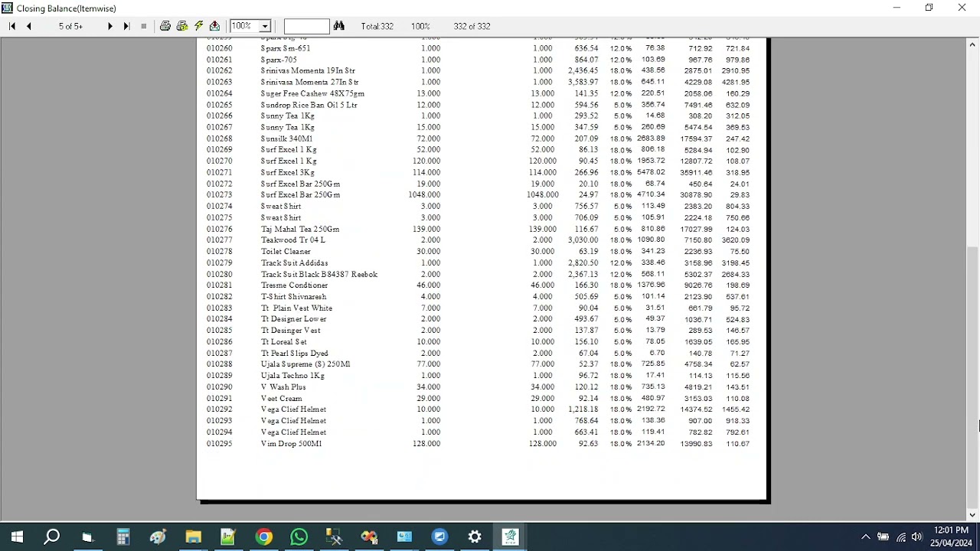This screenshot has width=980, height=551.
Task: Select 'T-Shirt Shivnaresh' item name
Action: [293, 296]
